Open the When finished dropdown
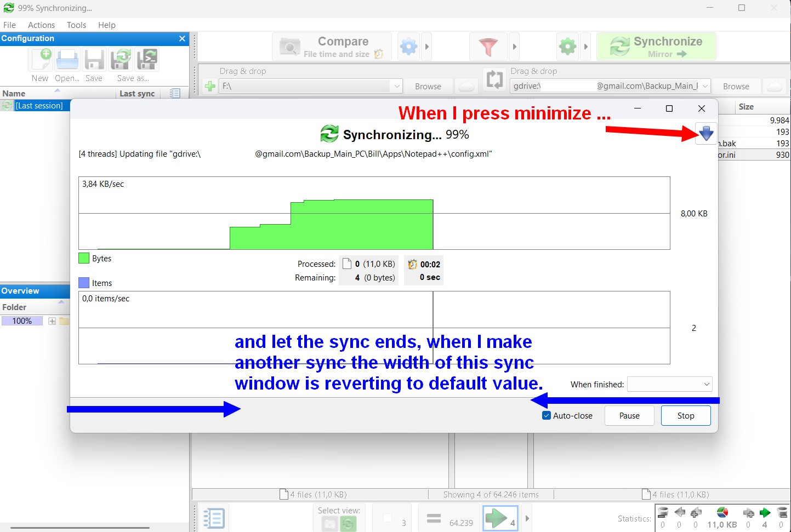This screenshot has height=532, width=791. click(x=670, y=384)
